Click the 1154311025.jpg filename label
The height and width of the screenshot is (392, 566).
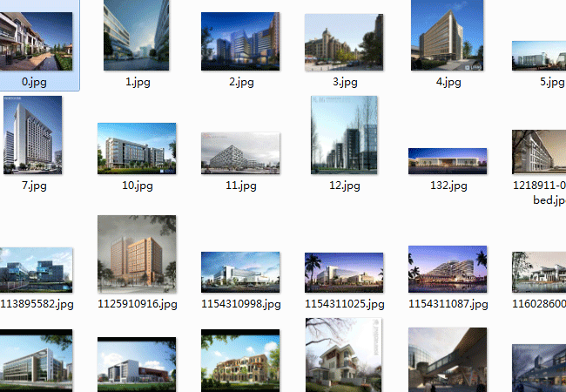pos(344,304)
